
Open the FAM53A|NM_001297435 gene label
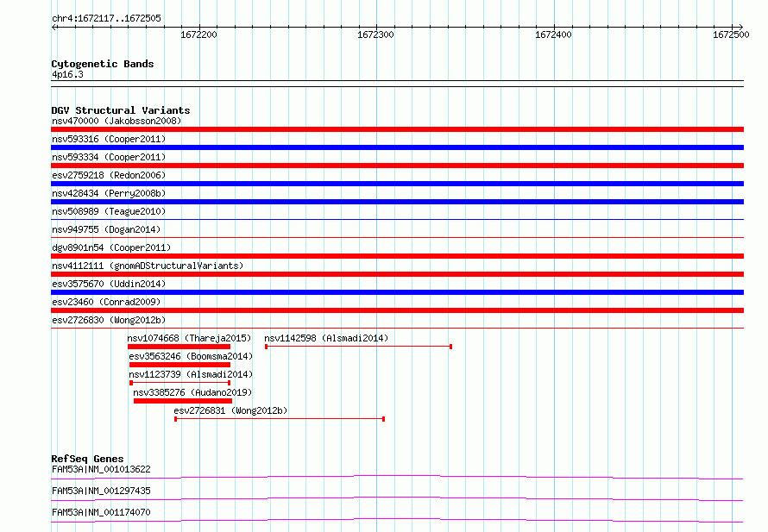point(101,491)
